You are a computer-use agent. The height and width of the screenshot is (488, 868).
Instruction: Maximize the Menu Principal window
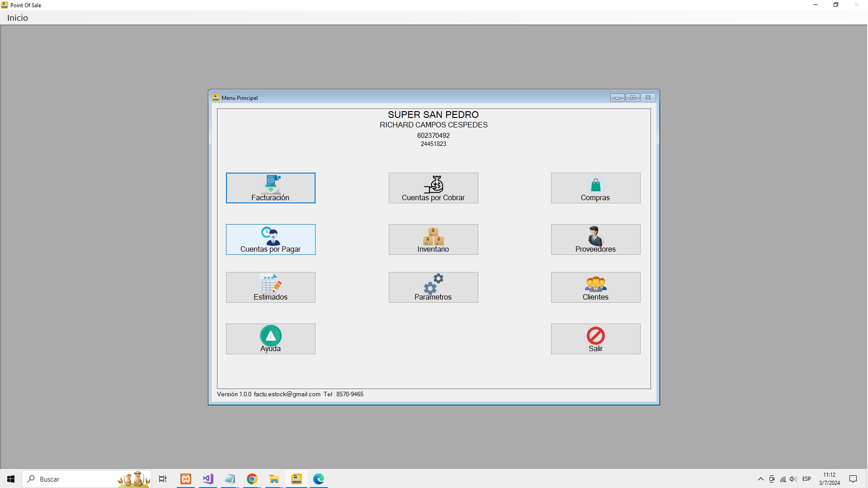coord(632,98)
